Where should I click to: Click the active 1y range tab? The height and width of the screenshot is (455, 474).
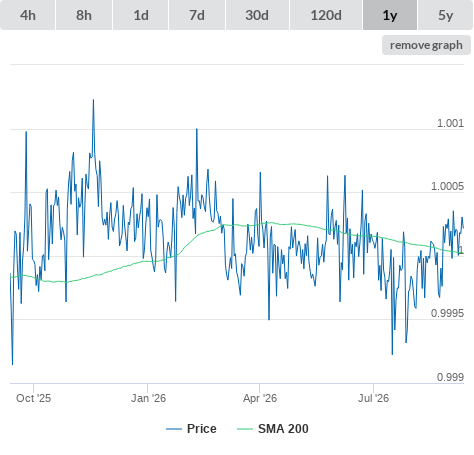point(390,15)
